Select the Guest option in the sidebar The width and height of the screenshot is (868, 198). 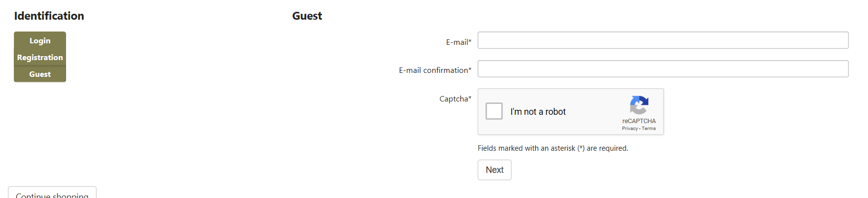click(x=40, y=74)
